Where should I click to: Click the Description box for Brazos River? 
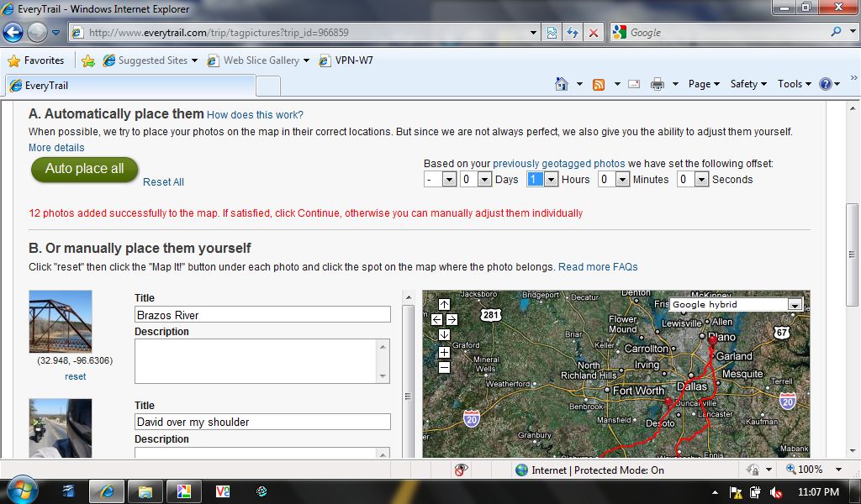262,361
